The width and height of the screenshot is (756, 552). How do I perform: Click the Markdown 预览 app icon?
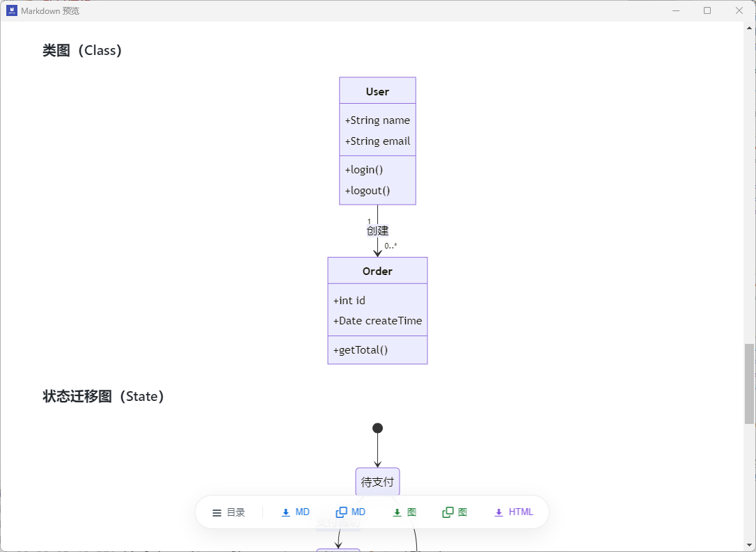[12, 10]
